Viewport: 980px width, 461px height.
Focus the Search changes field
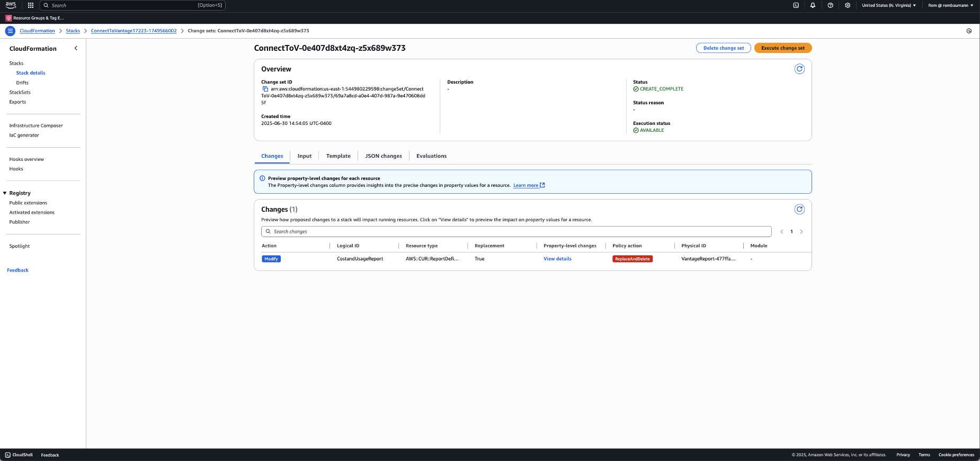(x=516, y=232)
